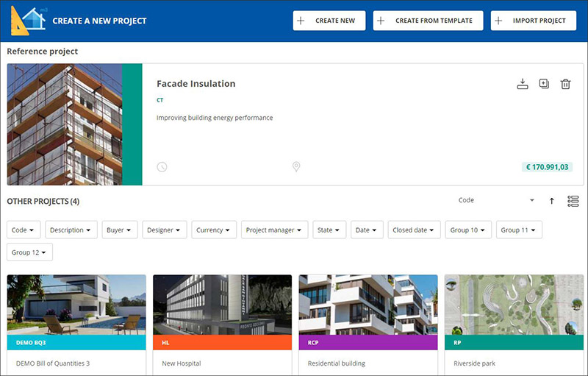Expand the Closed date filter
Image resolution: width=588 pixels, height=376 pixels.
click(414, 230)
